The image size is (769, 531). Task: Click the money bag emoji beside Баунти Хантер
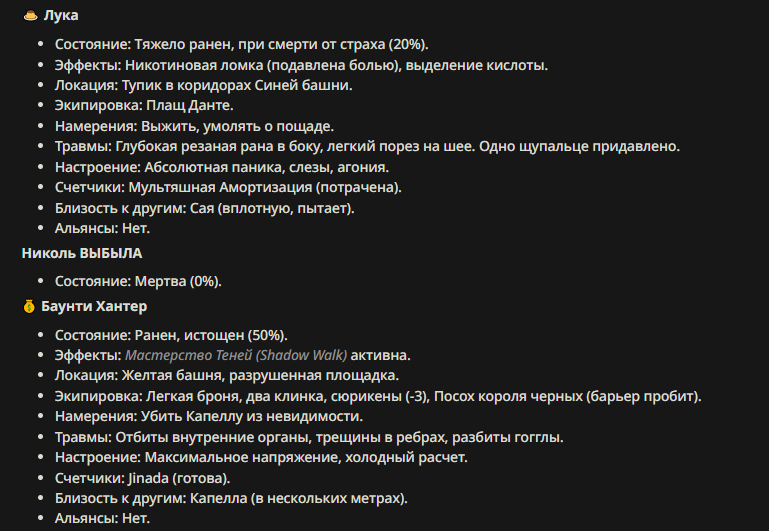29,306
